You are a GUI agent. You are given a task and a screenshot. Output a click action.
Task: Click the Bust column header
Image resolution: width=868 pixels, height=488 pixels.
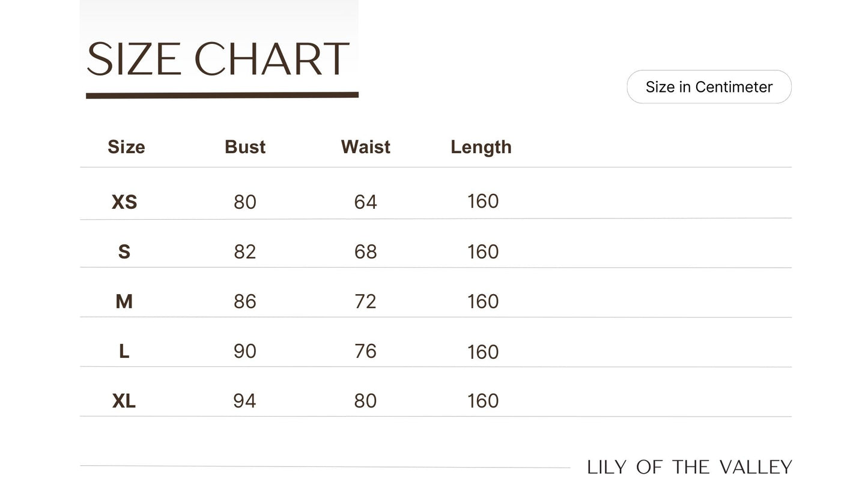(x=245, y=147)
